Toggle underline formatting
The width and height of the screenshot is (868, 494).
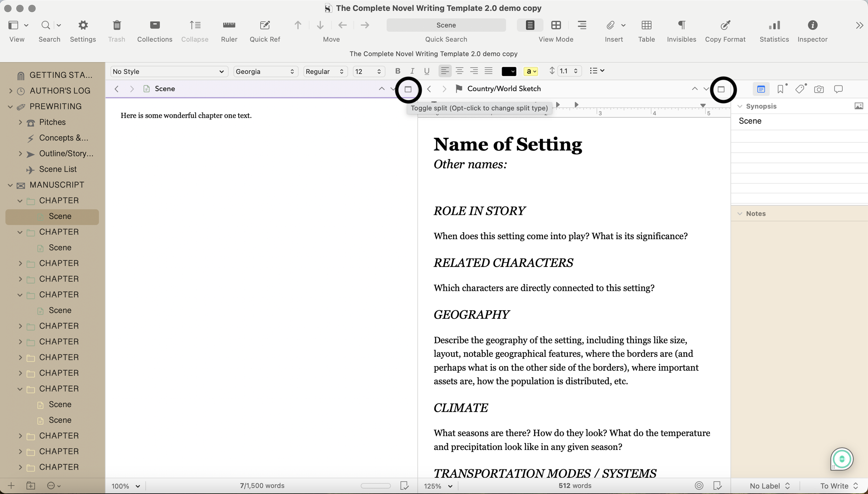tap(426, 71)
